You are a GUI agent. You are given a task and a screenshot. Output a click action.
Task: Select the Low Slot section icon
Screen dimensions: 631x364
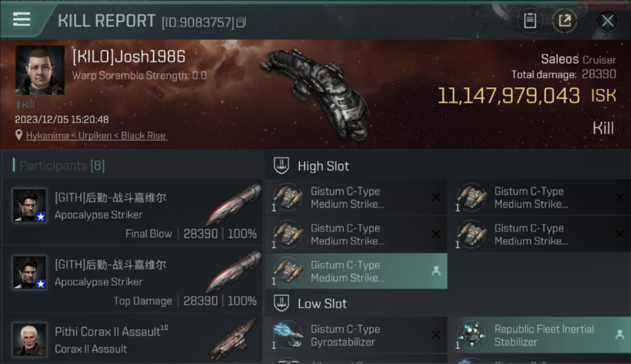click(282, 304)
